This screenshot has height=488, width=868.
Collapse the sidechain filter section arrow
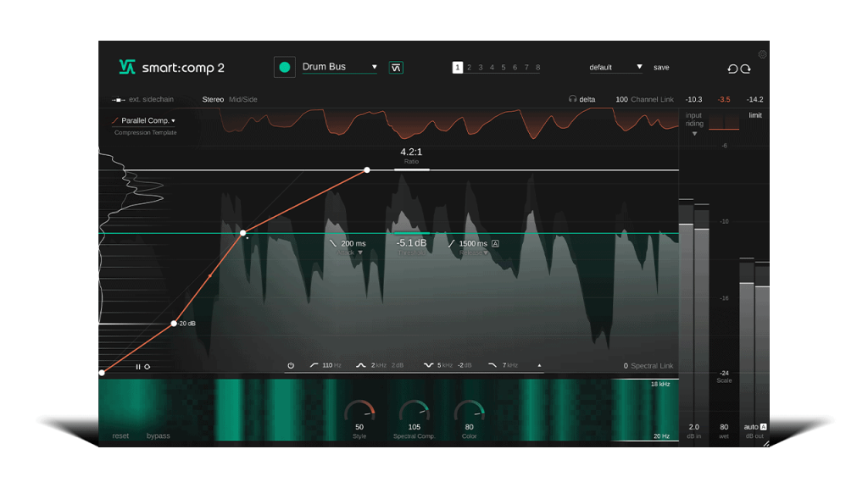point(539,365)
